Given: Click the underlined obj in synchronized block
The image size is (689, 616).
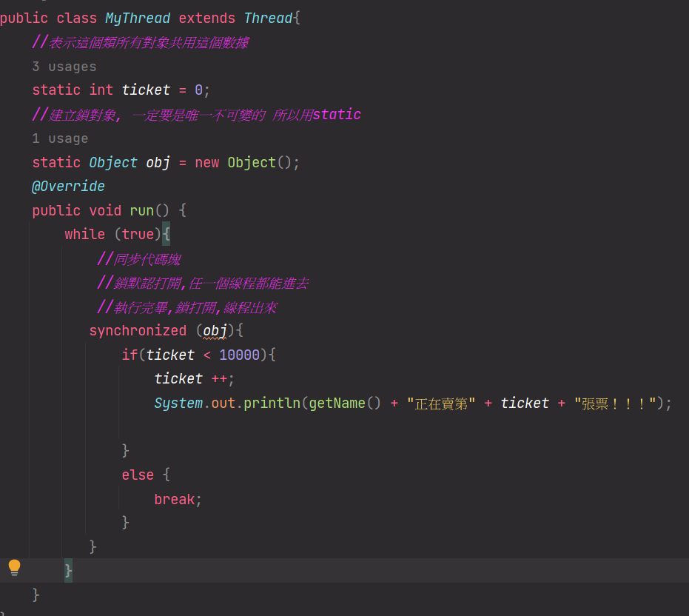Looking at the screenshot, I should pyautogui.click(x=215, y=331).
